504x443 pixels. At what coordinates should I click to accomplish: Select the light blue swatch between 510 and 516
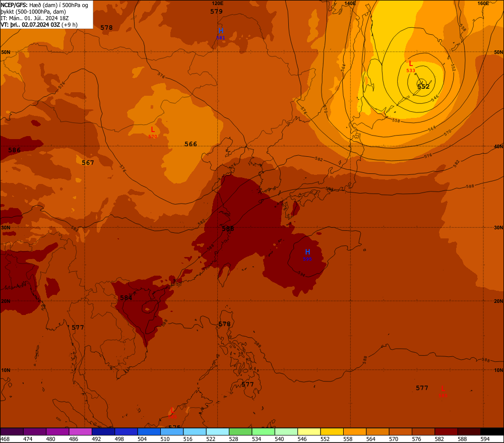point(172,431)
